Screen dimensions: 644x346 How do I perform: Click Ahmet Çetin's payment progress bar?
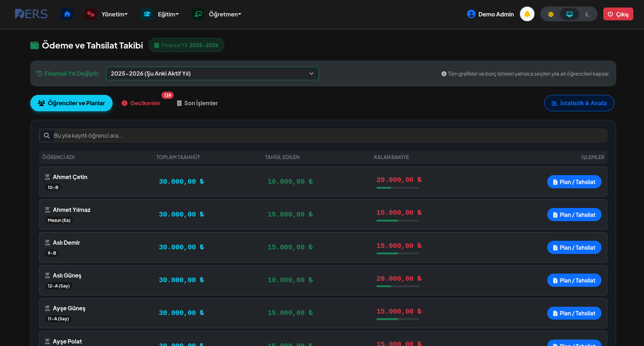tap(398, 188)
